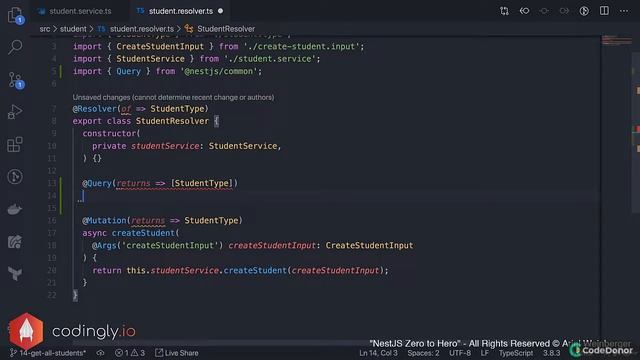Click the src breadcrumb

coord(45,29)
